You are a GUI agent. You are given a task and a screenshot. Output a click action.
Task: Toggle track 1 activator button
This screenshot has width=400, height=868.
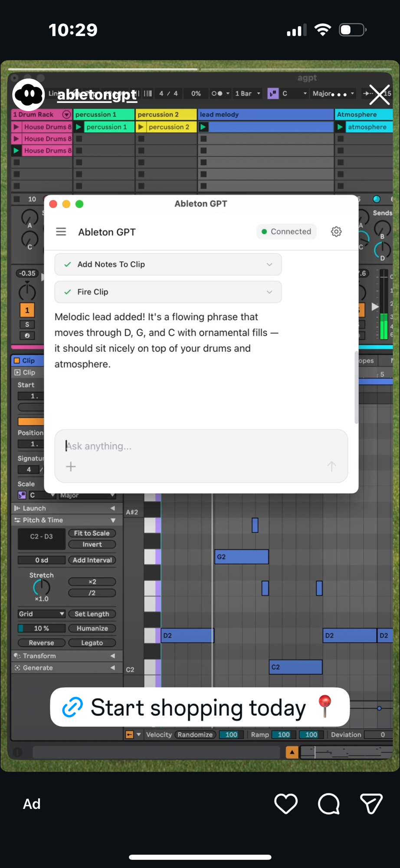[27, 310]
